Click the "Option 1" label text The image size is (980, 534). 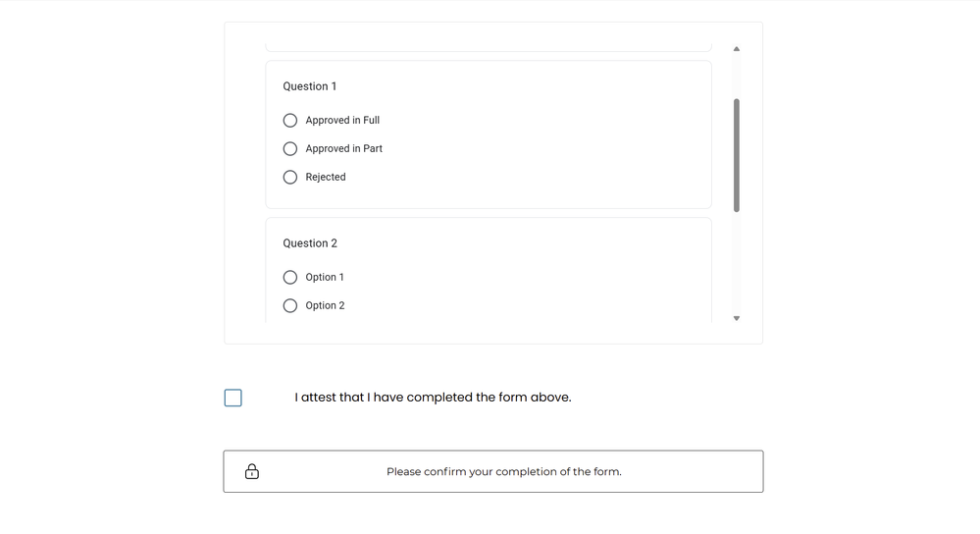(x=325, y=278)
